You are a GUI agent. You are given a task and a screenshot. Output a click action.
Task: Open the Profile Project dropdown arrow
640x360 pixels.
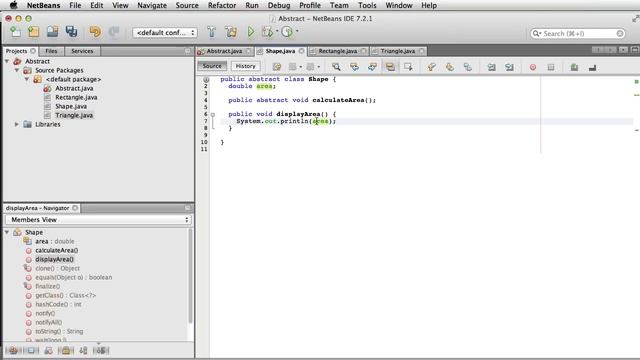pos(297,31)
